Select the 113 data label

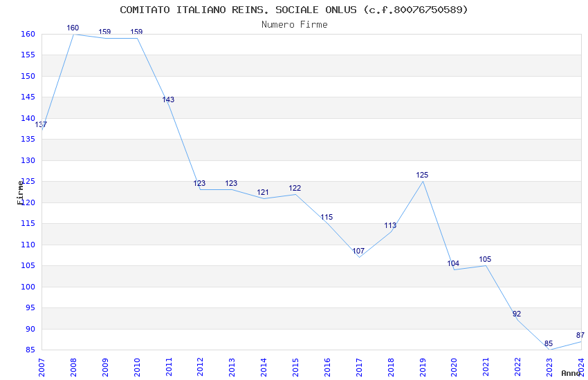click(390, 226)
